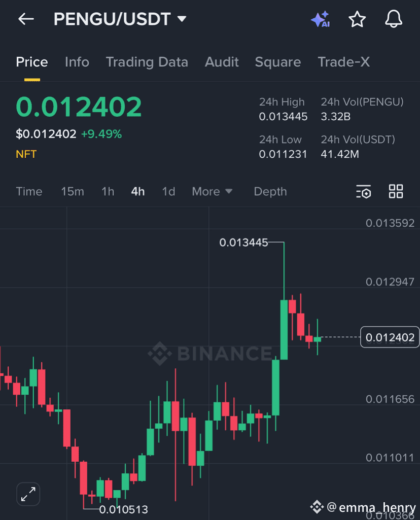Viewport: 420px width, 520px height.
Task: Tap the 24h High value 0.013445
Action: coord(283,117)
